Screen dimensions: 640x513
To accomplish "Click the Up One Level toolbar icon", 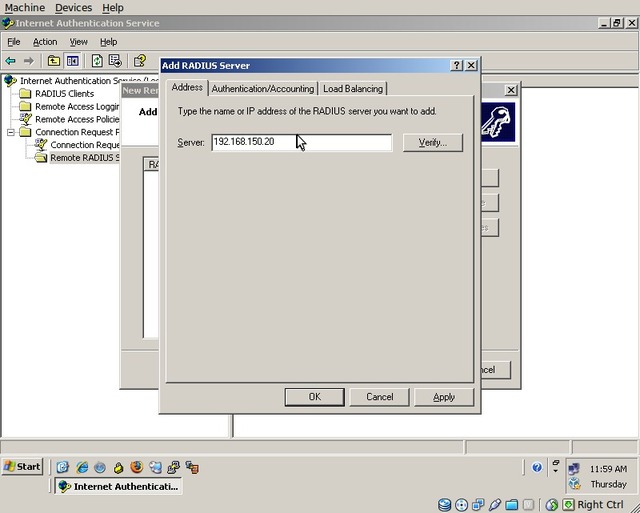I will [55, 61].
